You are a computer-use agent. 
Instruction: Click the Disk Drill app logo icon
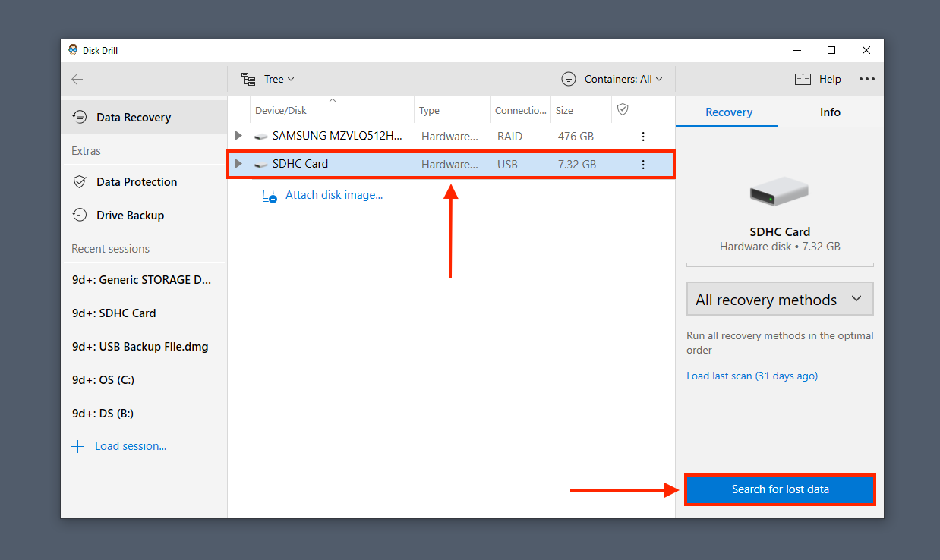[73, 50]
